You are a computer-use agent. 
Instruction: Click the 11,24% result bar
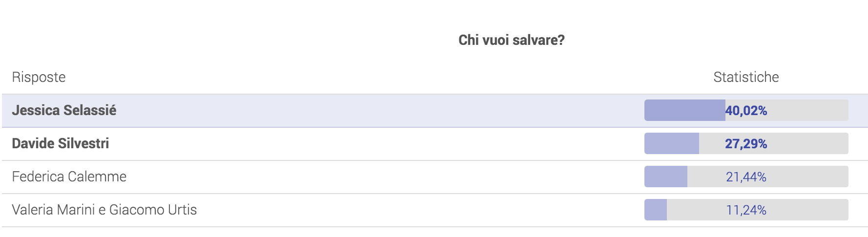point(746,210)
